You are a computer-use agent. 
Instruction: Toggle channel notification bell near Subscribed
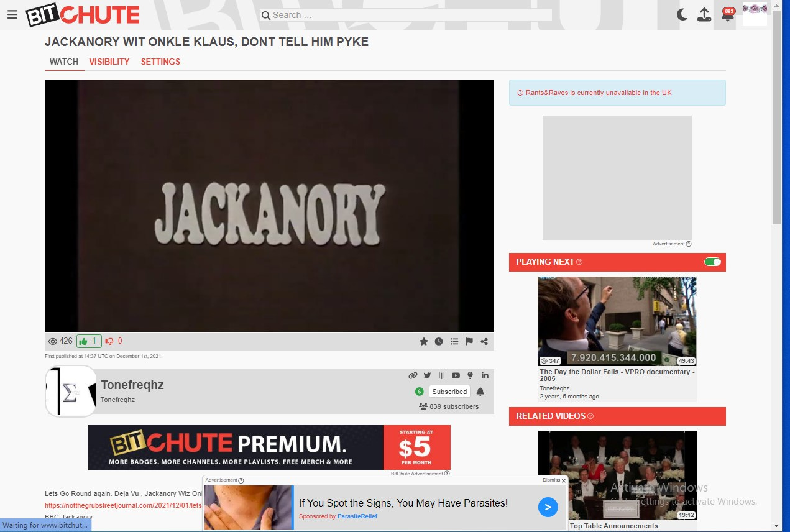coord(480,392)
